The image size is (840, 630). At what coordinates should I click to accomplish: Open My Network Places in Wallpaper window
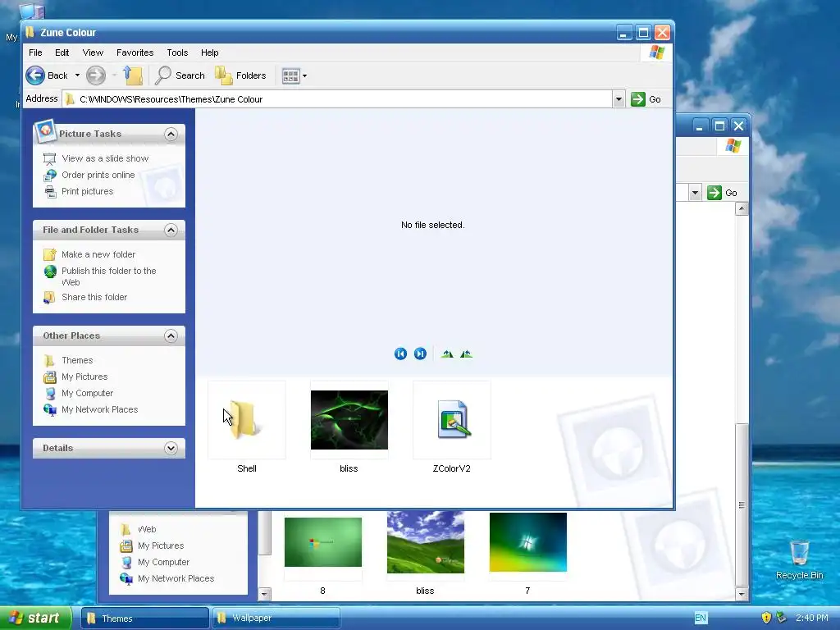tap(176, 578)
